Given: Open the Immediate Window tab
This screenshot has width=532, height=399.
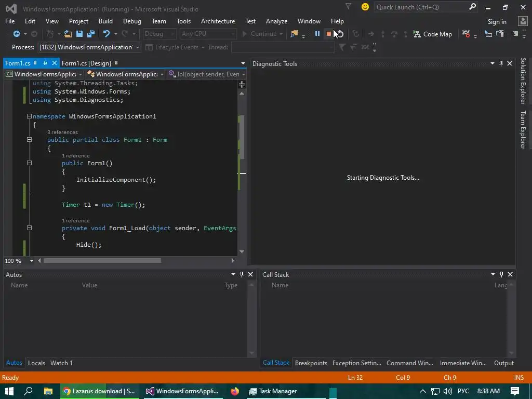Looking at the screenshot, I should (x=463, y=363).
